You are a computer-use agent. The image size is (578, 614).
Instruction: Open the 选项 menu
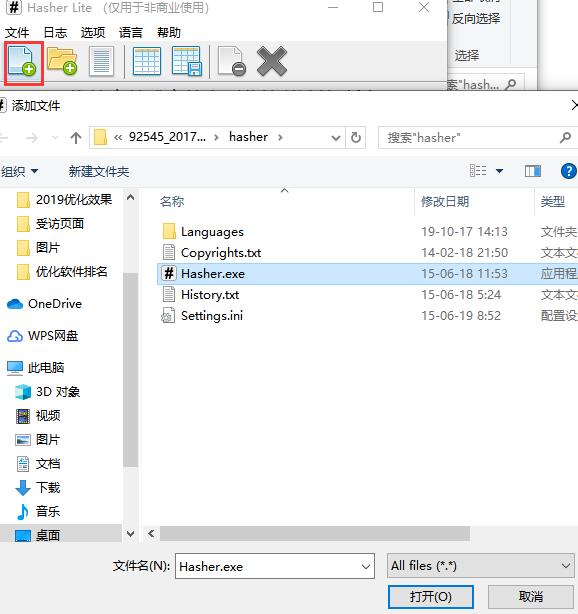click(x=93, y=33)
